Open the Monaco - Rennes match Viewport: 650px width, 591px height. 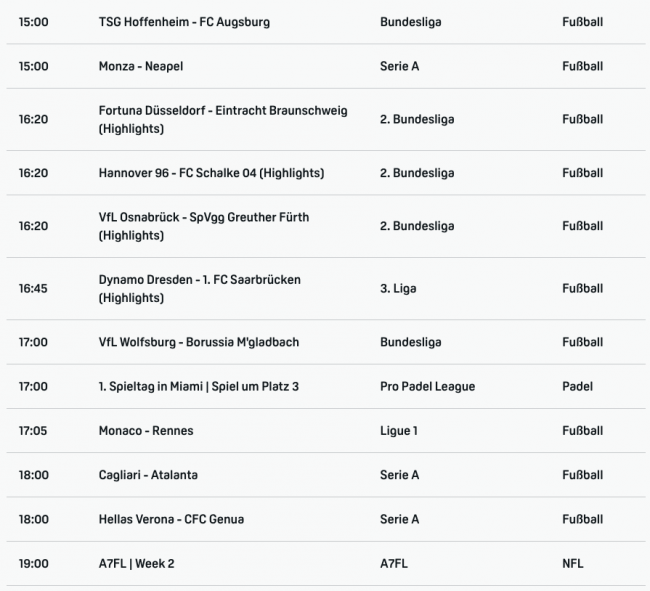point(146,431)
